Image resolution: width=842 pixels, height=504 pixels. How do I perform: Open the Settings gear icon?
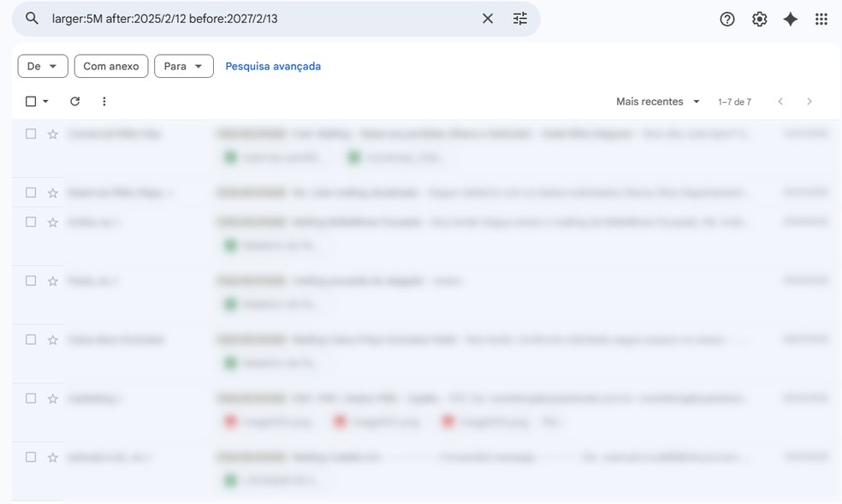click(759, 20)
